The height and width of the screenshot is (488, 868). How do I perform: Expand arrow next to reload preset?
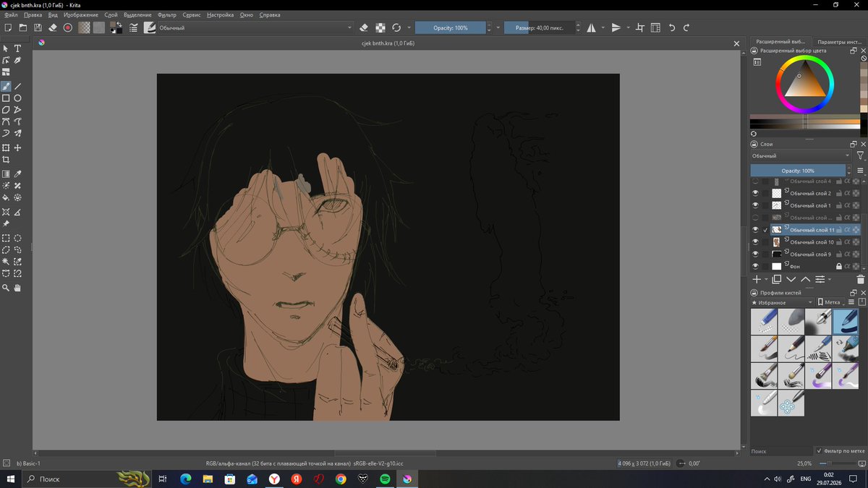click(409, 27)
